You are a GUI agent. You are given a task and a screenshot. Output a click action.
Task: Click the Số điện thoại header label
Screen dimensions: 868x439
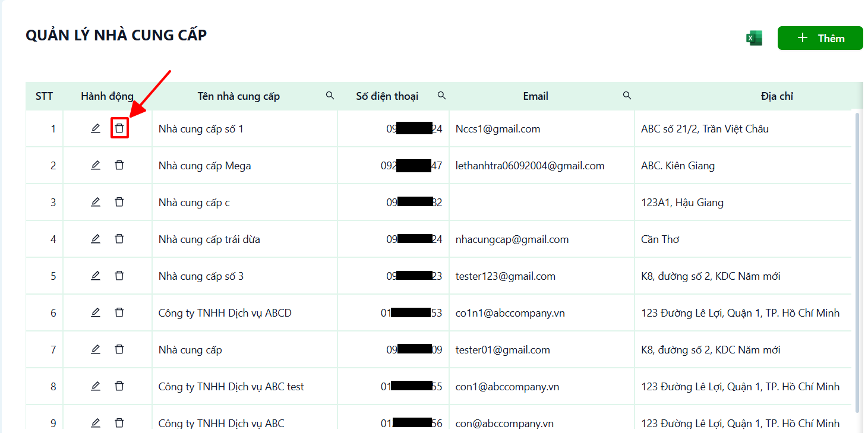(387, 96)
